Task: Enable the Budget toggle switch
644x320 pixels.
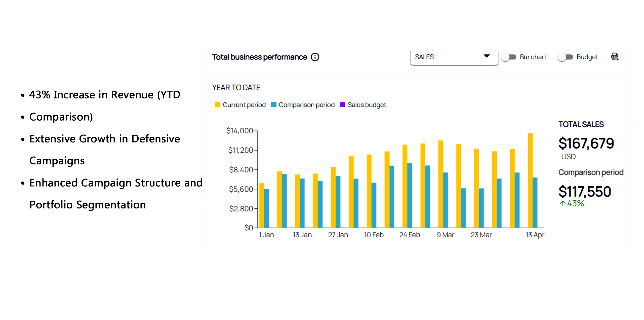Action: (565, 57)
